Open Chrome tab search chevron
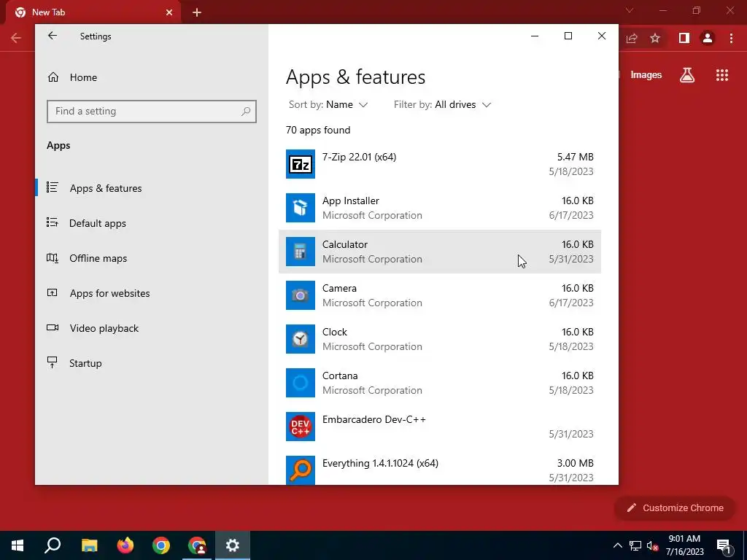 630,10
